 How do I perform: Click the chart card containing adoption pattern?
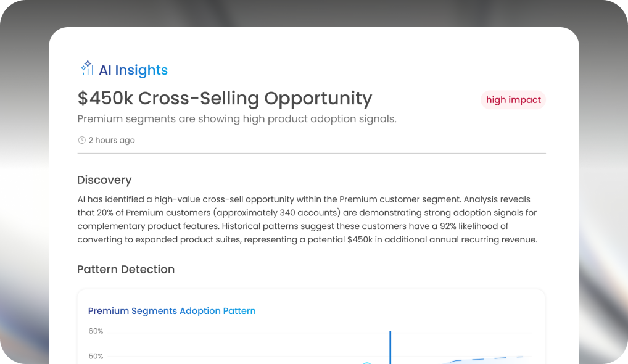pos(311,326)
